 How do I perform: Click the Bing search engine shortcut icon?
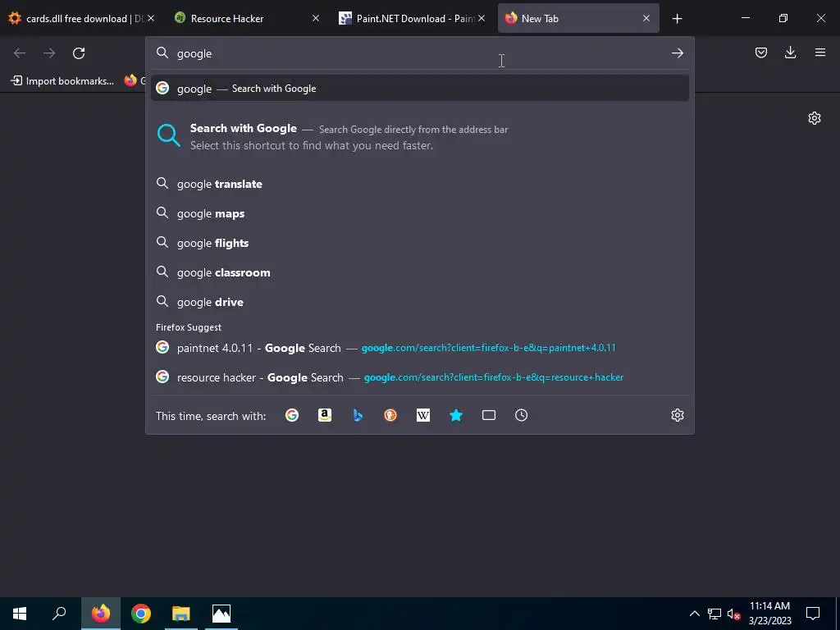[358, 415]
